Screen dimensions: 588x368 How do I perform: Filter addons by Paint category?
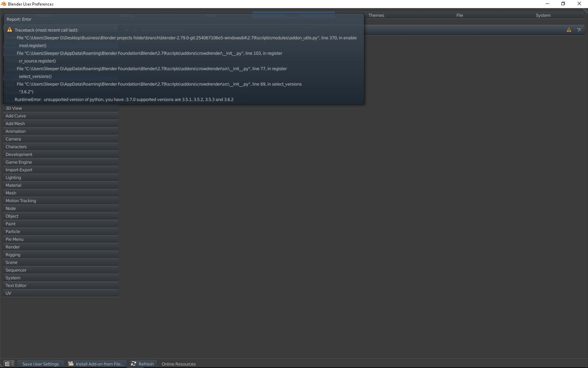pyautogui.click(x=61, y=224)
